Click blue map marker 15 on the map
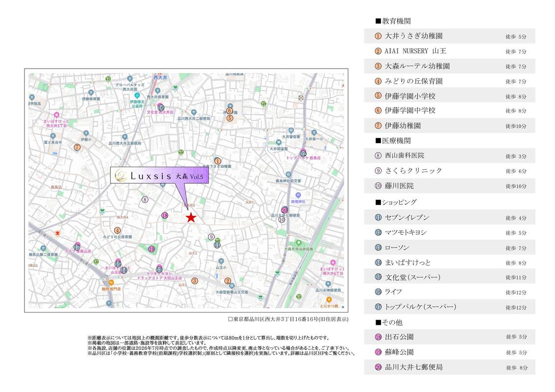555x392 pixels. pos(118,264)
